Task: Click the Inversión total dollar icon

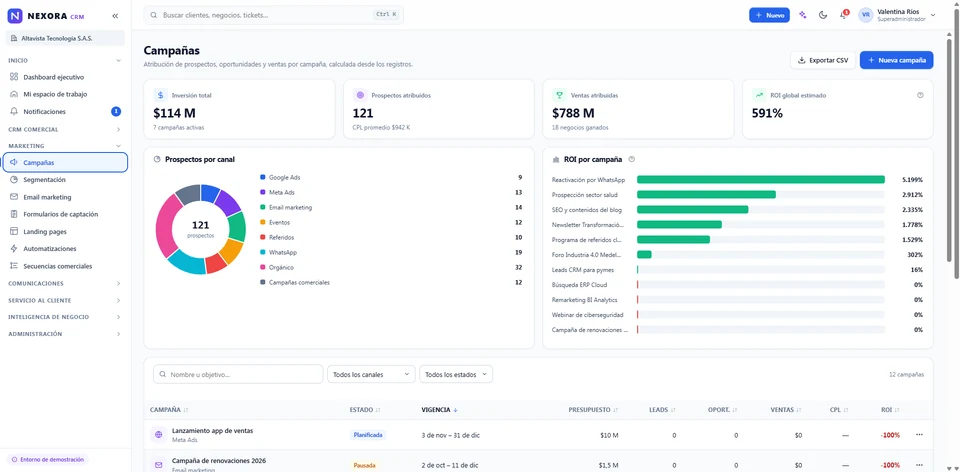Action: tap(160, 95)
